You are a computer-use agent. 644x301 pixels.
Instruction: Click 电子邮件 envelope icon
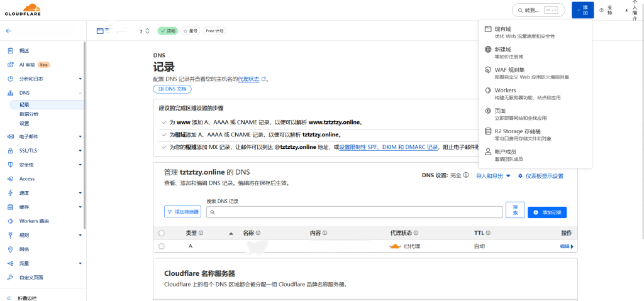[11, 136]
